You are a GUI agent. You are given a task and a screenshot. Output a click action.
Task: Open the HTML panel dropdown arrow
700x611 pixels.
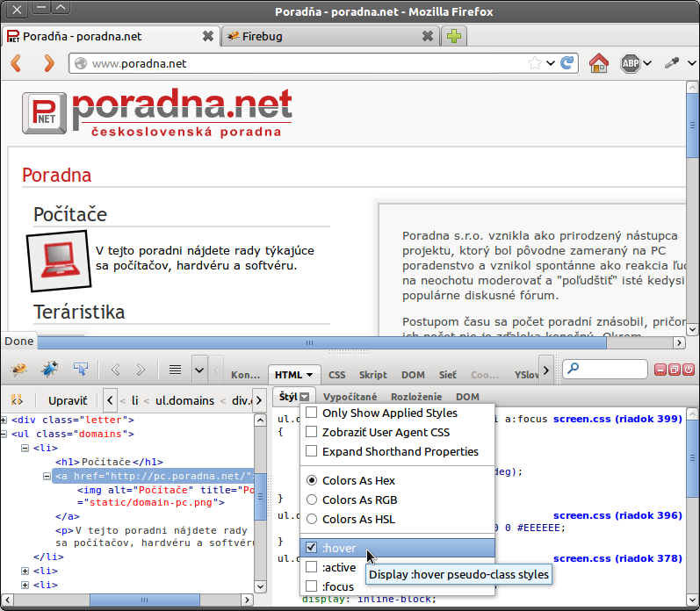pos(313,375)
